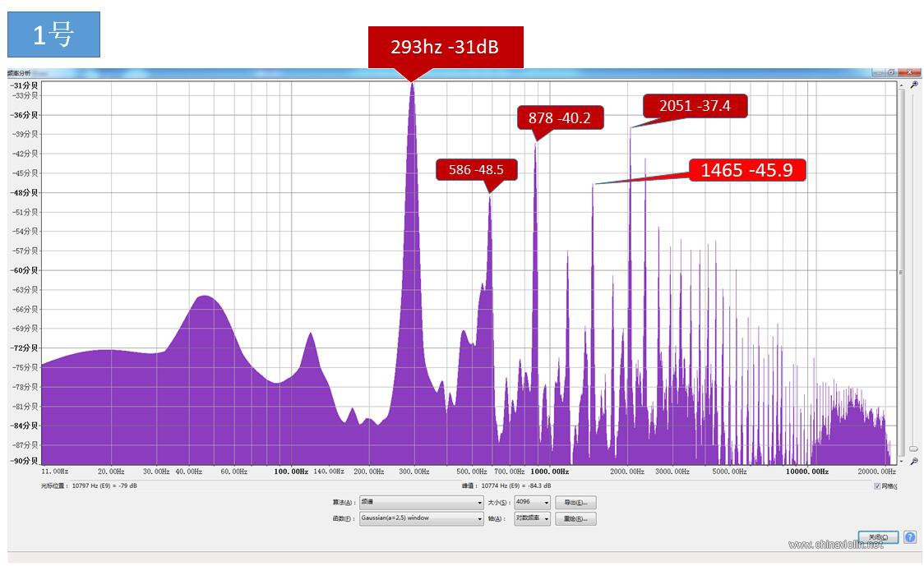Open help via the blue question mark
This screenshot has width=924, height=566.
pyautogui.click(x=910, y=537)
